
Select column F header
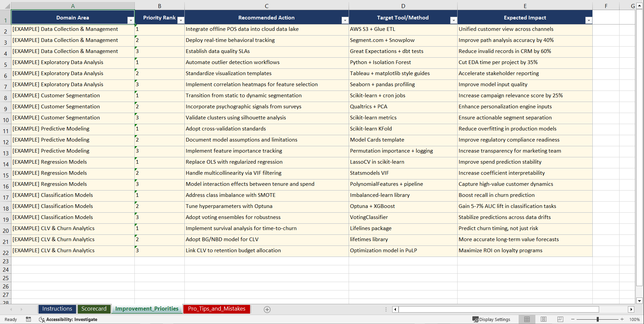[605, 6]
